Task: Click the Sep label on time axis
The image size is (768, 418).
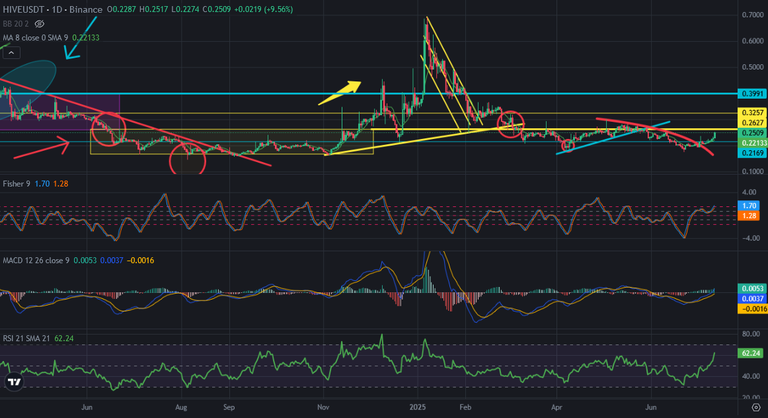Action: click(228, 408)
